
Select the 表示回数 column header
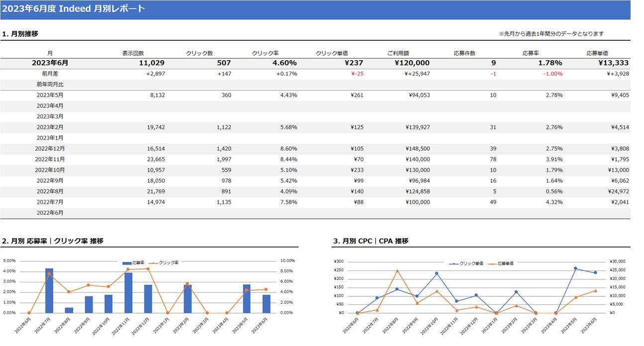133,53
